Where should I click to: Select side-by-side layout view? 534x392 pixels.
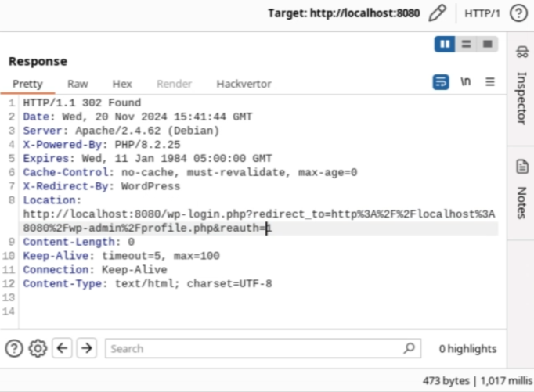pyautogui.click(x=445, y=44)
